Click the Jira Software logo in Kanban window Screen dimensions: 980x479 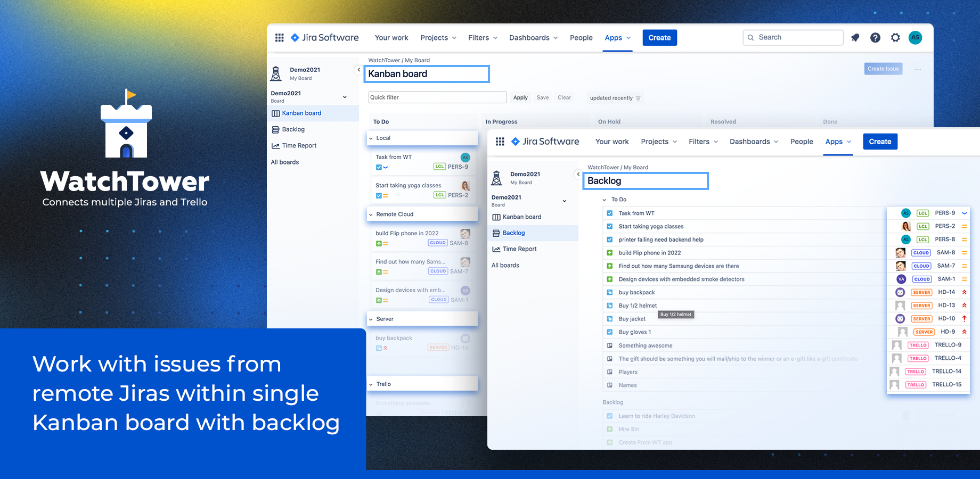(x=324, y=38)
